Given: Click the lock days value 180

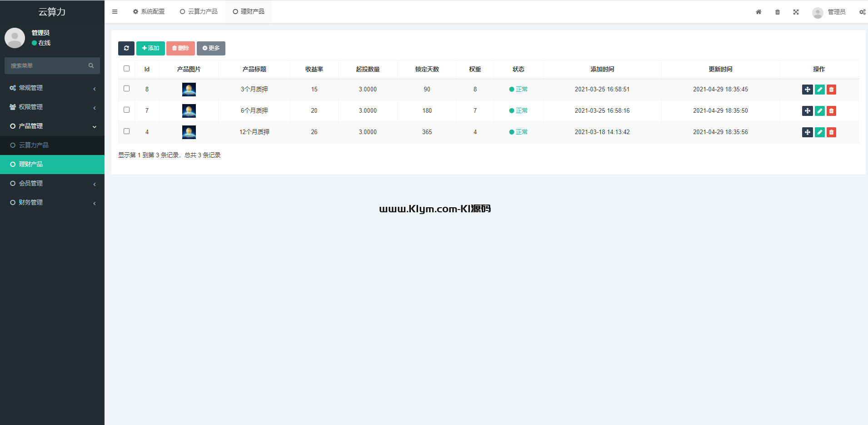Looking at the screenshot, I should click(427, 111).
